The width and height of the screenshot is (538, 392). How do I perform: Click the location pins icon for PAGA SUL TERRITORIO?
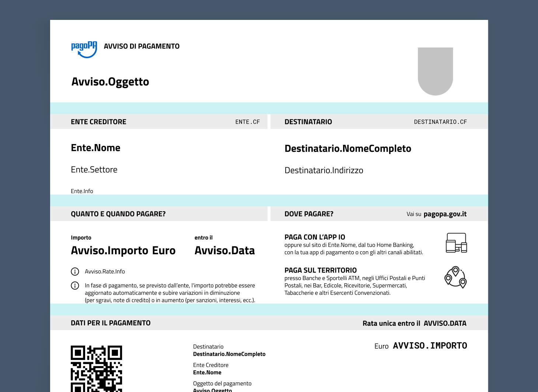(x=455, y=278)
